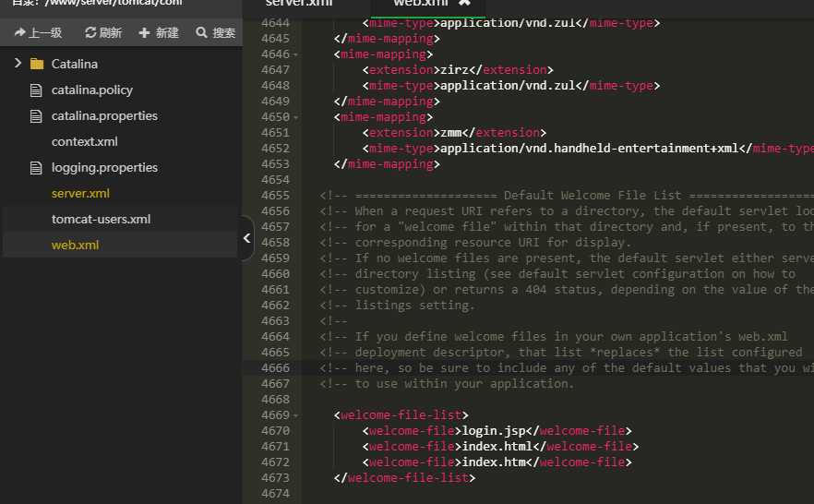This screenshot has height=504, width=814.
Task: Click the opening welcome-file-list tag
Action: (401, 415)
